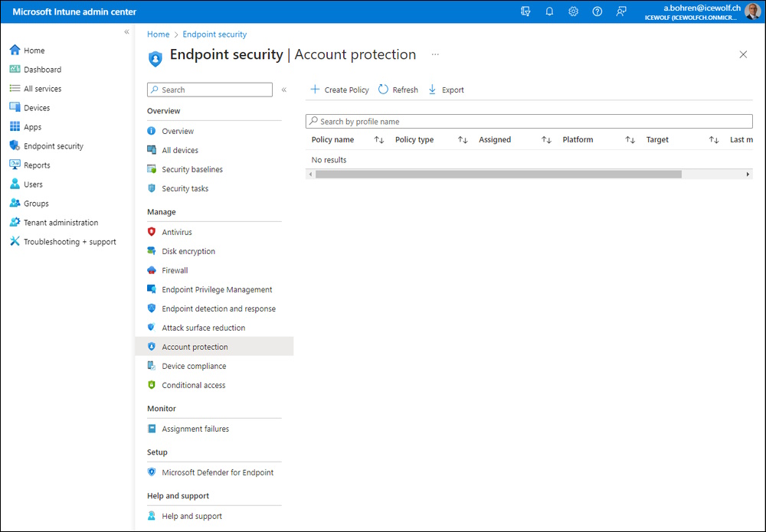Open the notifications bell
The image size is (766, 532).
[x=549, y=11]
